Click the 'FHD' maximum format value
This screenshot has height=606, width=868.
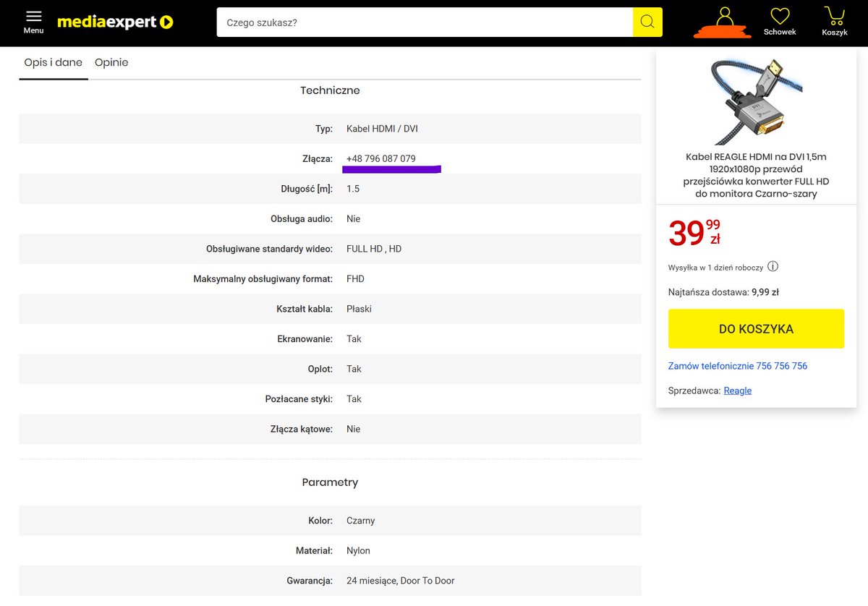355,279
